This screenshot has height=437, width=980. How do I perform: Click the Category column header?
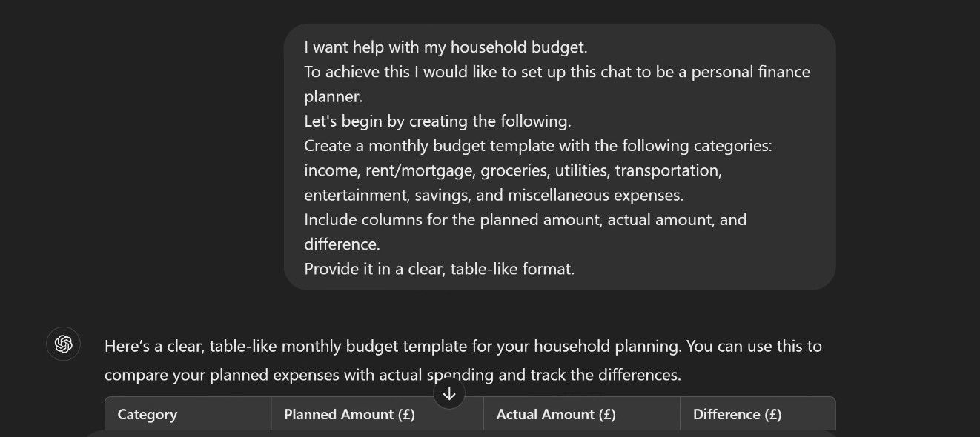[148, 415]
